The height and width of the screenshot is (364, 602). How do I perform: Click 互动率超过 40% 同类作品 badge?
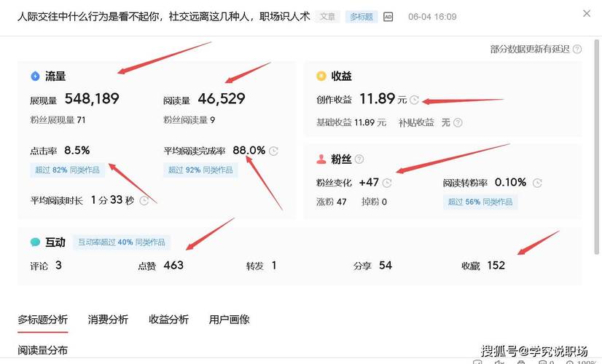pos(121,242)
